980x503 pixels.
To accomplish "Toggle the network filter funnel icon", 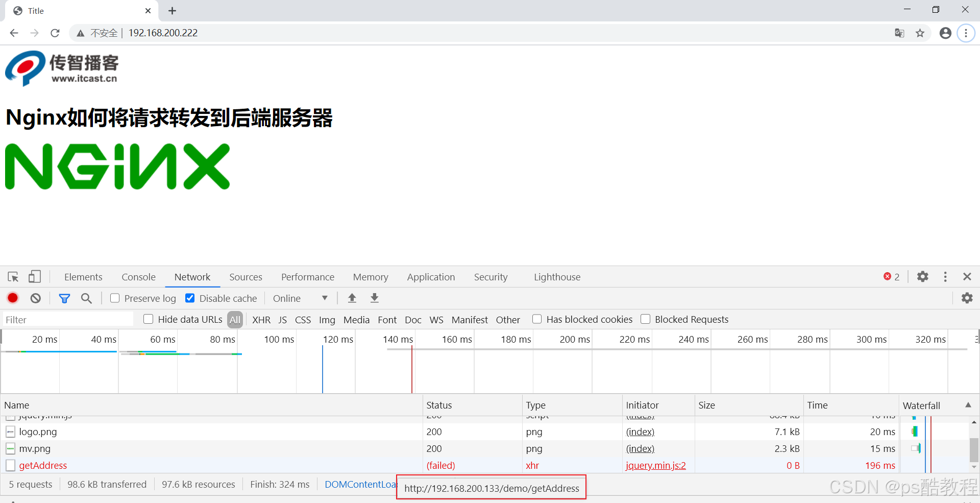I will (64, 298).
